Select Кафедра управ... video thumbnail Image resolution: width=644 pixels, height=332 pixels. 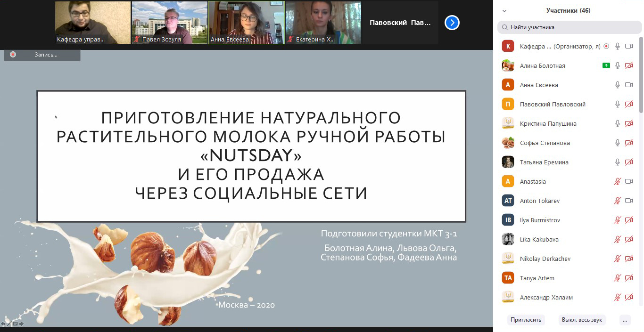coord(92,23)
